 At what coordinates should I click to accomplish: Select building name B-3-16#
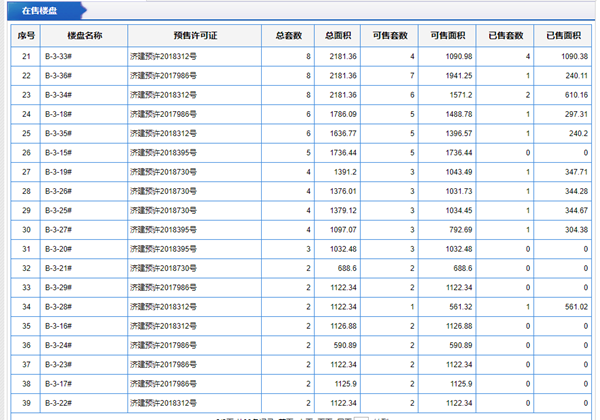point(59,326)
